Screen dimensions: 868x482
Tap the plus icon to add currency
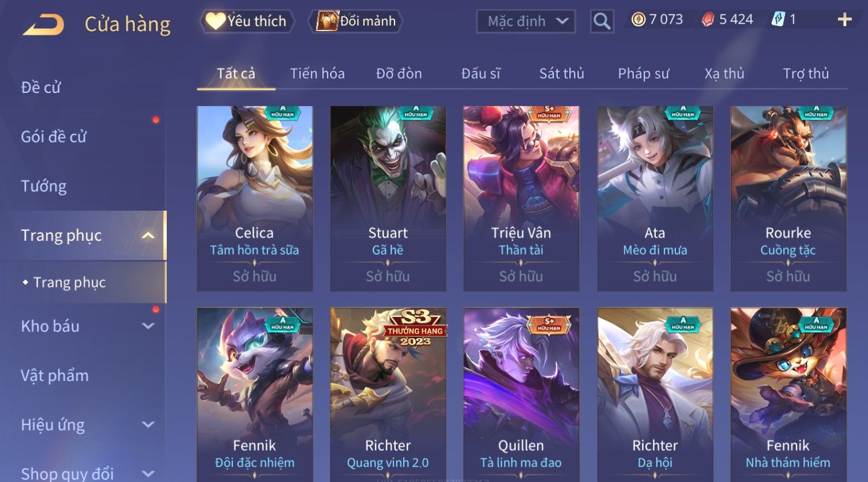[x=844, y=20]
